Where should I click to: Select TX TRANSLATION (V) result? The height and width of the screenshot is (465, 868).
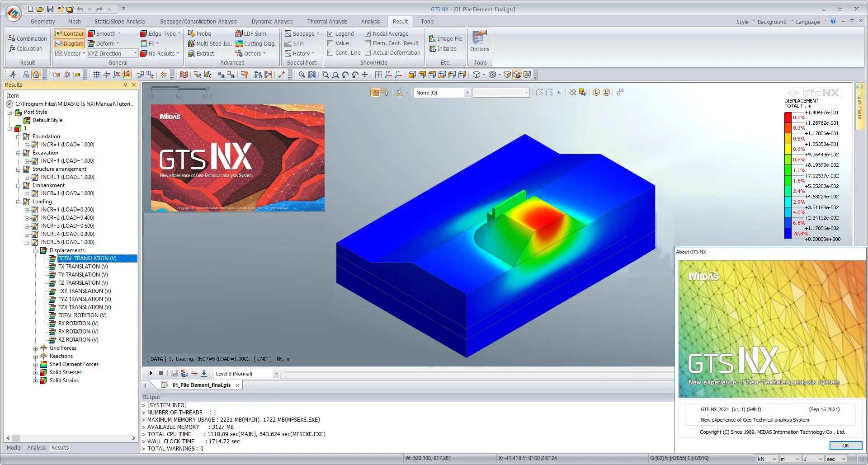click(x=83, y=267)
